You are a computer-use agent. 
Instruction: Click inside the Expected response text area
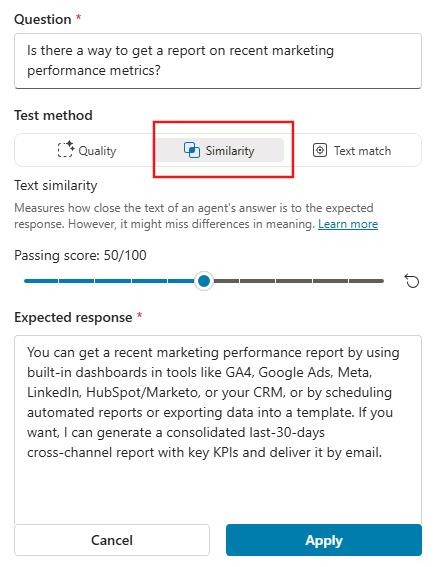coord(218,429)
